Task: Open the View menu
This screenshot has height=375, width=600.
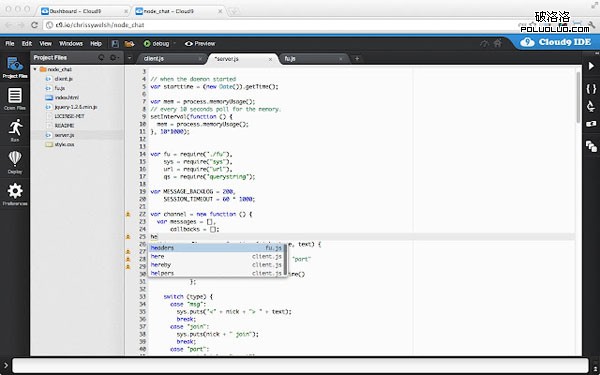Action: pos(46,44)
